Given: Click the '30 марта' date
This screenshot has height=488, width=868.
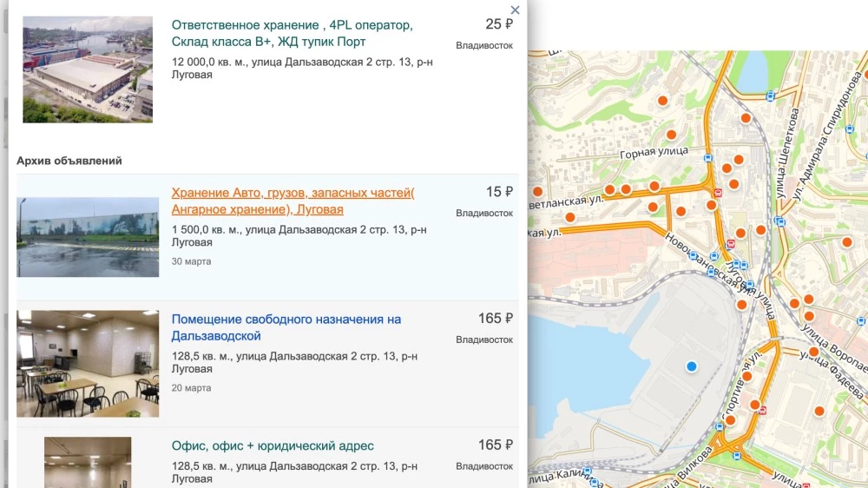Looking at the screenshot, I should tap(191, 261).
